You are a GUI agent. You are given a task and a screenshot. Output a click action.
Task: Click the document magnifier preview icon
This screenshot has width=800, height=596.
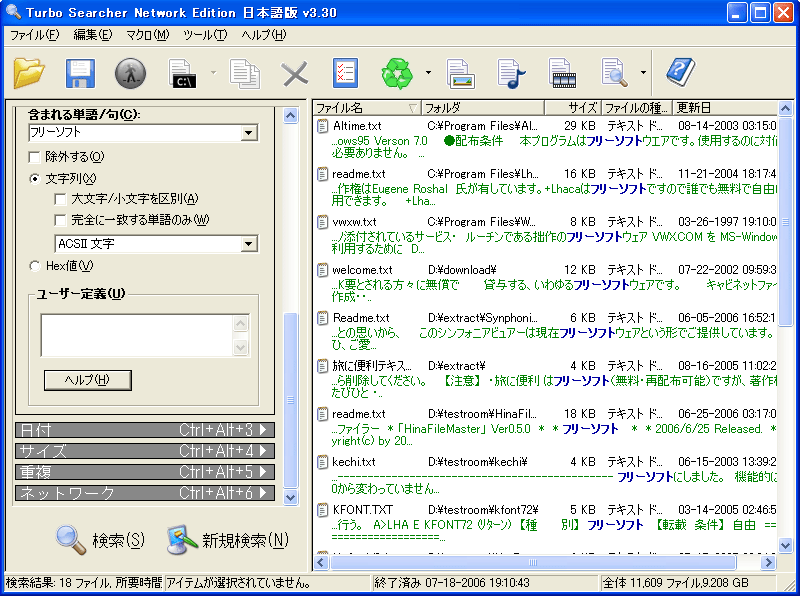click(614, 73)
